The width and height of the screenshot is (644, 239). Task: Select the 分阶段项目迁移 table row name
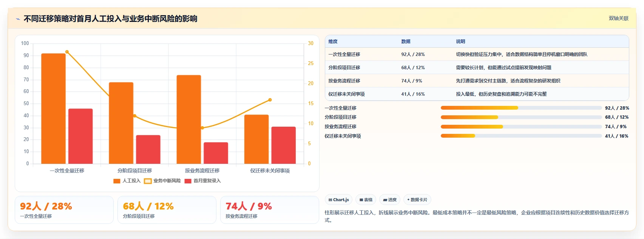coord(344,68)
